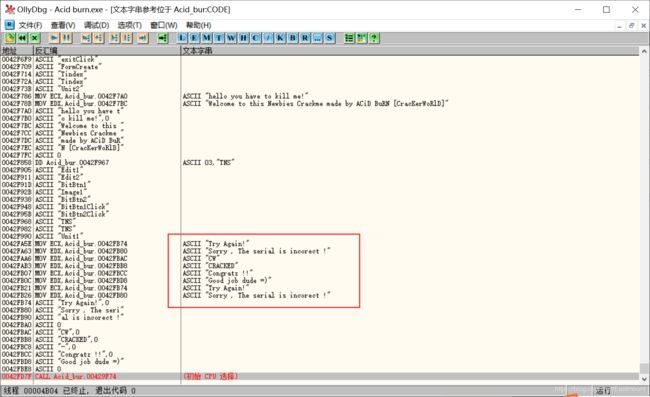Open the 帮助(H) menu
This screenshot has height=397, width=650.
coord(199,25)
